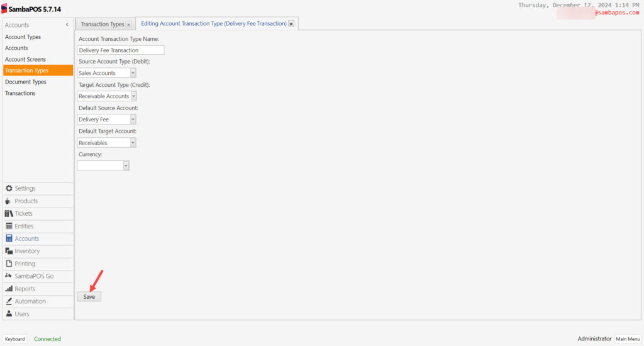
Task: Click the Reports label in navigation
Action: tap(25, 289)
